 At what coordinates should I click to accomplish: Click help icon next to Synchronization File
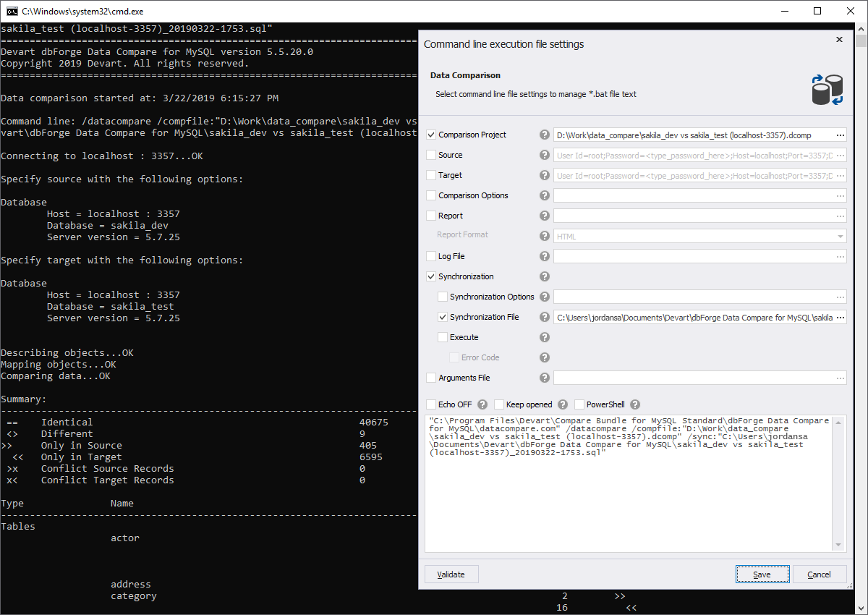pos(545,317)
